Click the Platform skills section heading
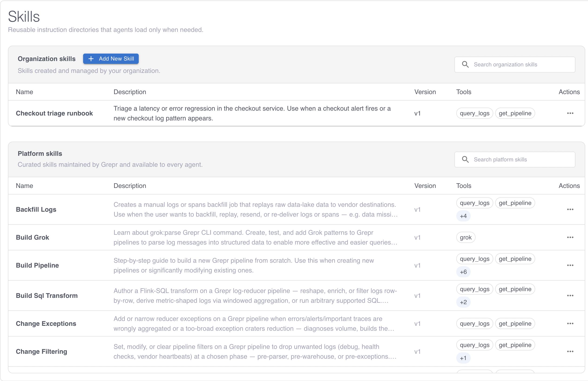 [x=40, y=153]
